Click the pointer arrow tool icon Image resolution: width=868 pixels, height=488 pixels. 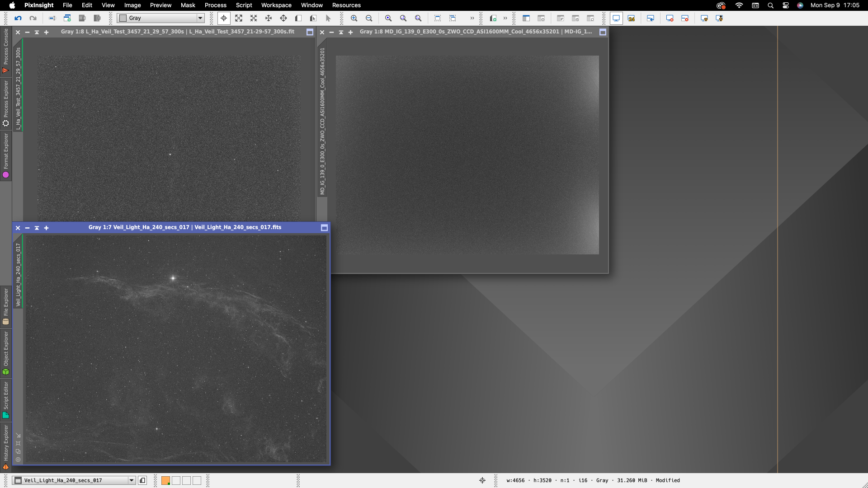(328, 18)
